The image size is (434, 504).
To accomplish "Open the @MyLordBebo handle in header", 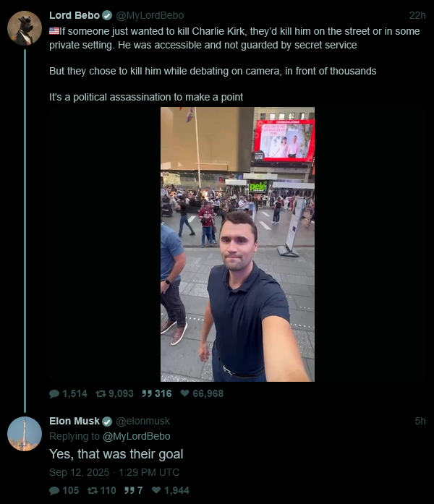I will [150, 15].
